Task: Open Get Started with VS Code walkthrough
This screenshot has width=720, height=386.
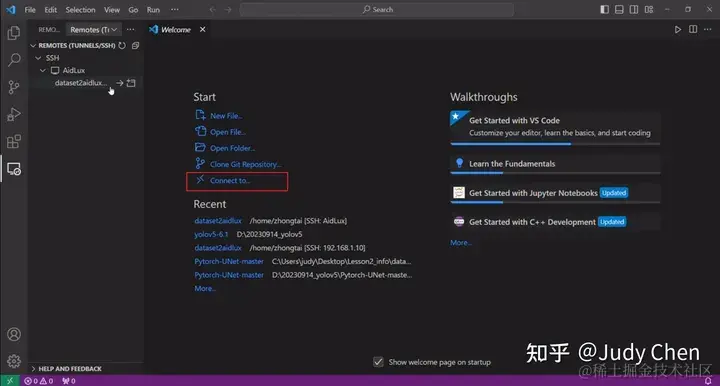Action: tap(555, 127)
